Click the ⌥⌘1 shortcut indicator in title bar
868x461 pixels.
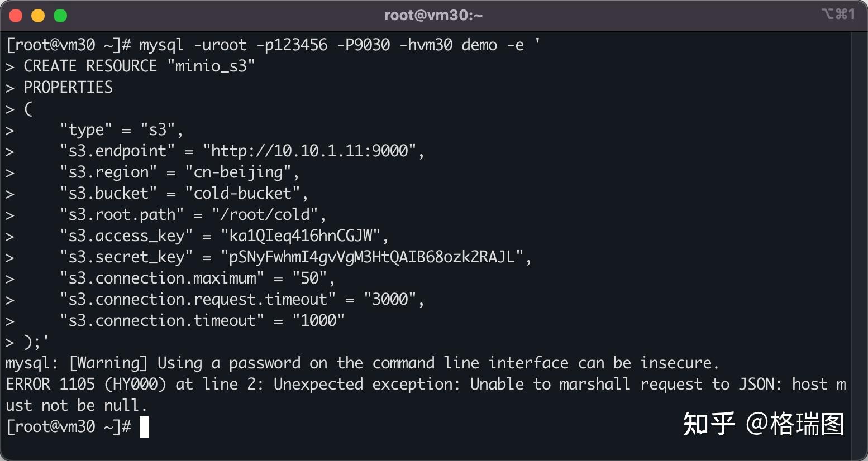pyautogui.click(x=838, y=14)
